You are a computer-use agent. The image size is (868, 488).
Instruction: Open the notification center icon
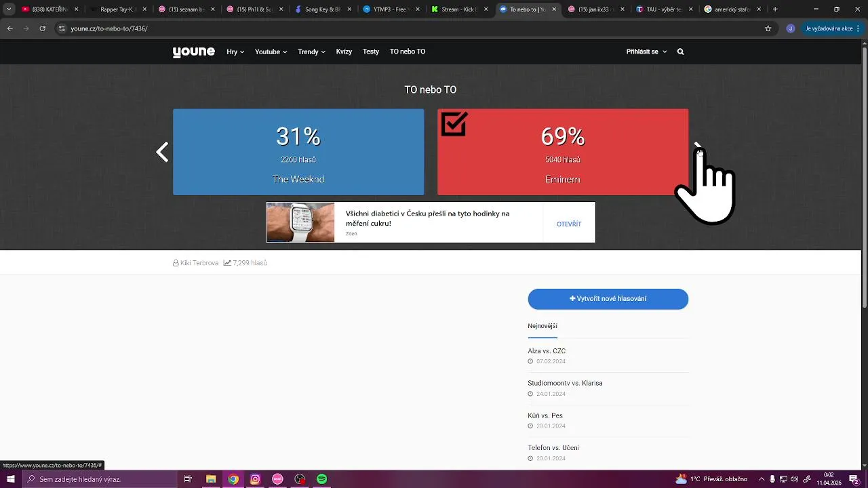[x=854, y=479]
